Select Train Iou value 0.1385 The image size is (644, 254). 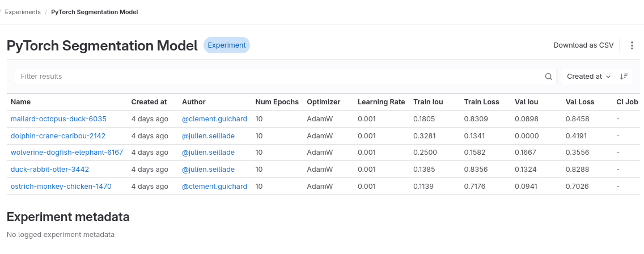click(x=424, y=170)
